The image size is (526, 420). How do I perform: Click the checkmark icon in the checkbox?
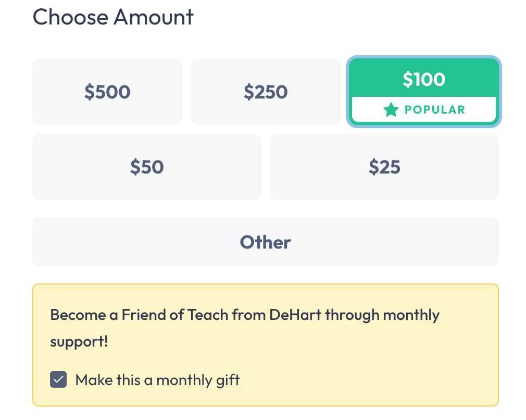[58, 380]
